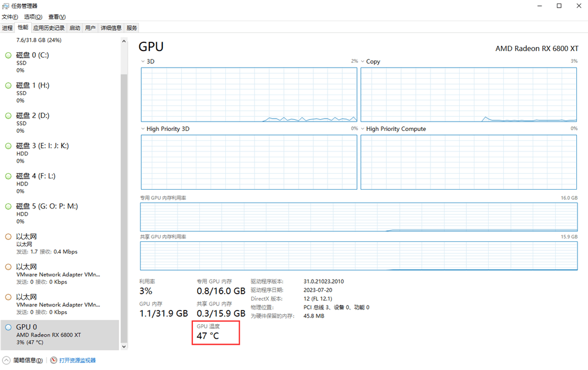Click the green circle icon for 磁盘 0 (C:)
This screenshot has height=370, width=588.
(8, 55)
